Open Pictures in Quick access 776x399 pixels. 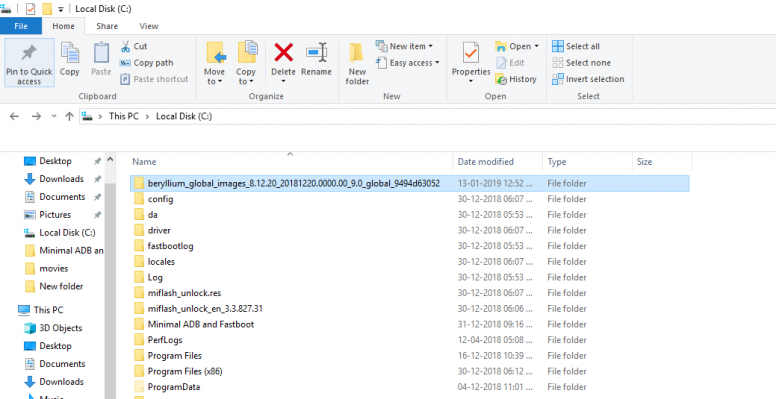coord(55,215)
